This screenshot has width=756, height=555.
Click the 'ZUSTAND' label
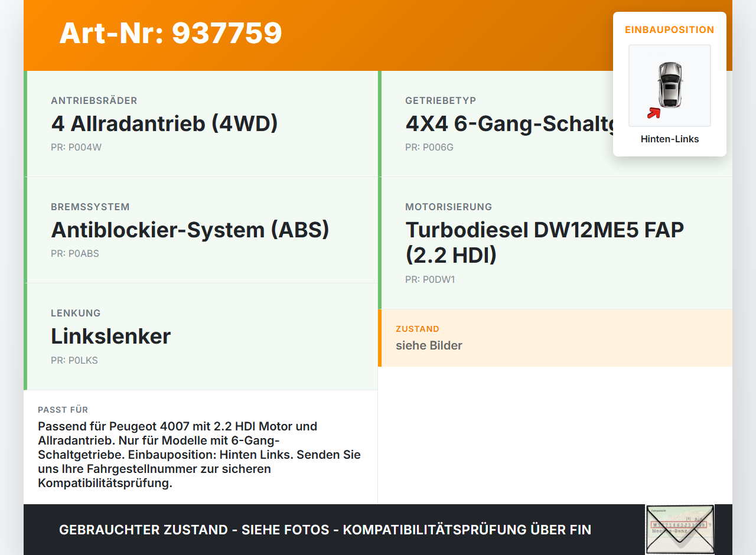coord(418,329)
